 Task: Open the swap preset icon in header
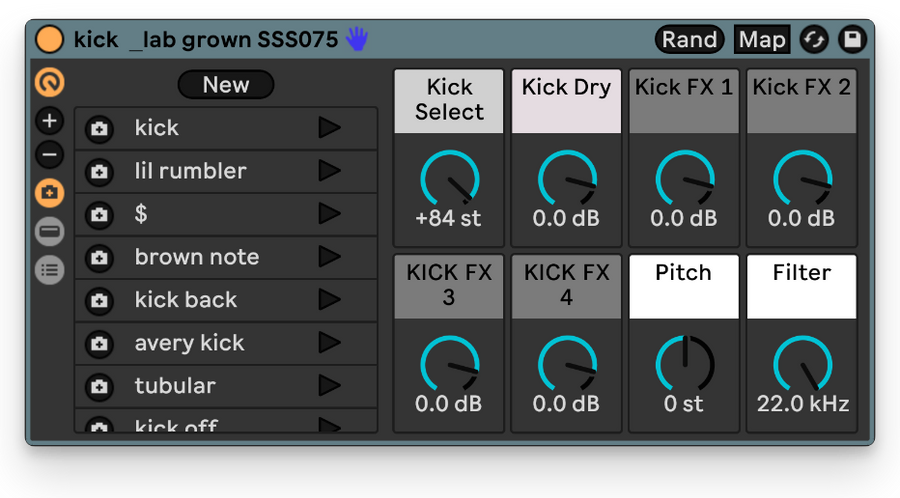tap(814, 40)
